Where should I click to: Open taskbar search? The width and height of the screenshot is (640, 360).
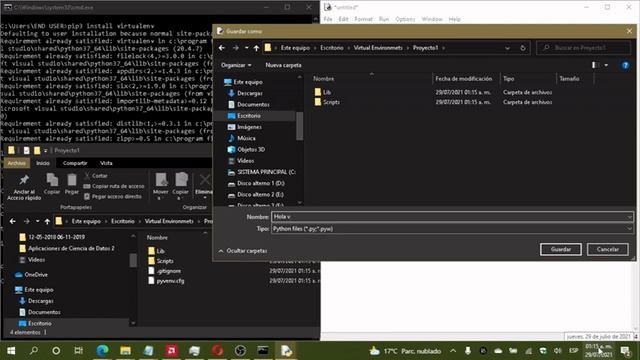pos(34,351)
